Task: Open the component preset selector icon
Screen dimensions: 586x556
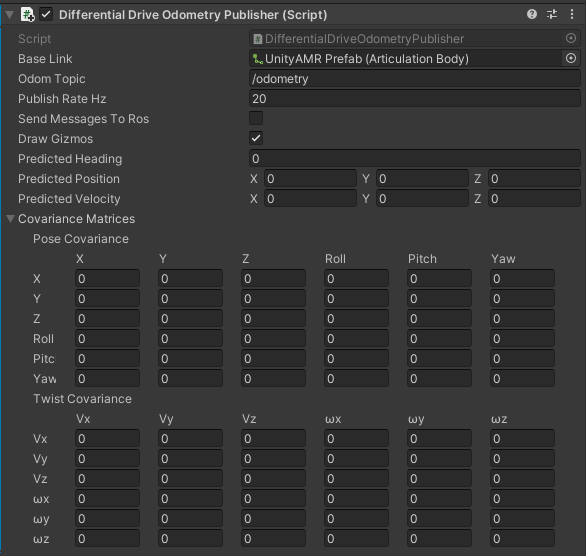Action: tap(552, 15)
